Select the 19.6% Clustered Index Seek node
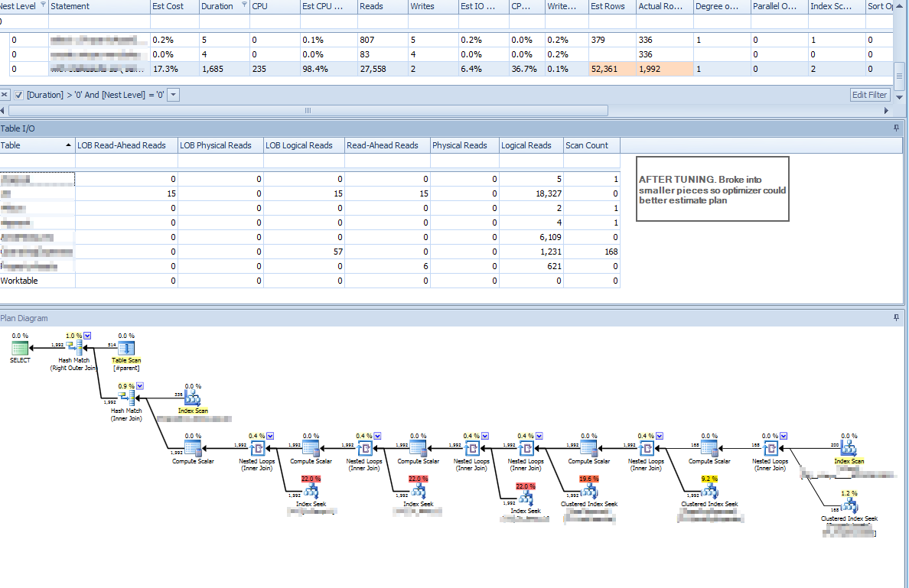 [589, 491]
